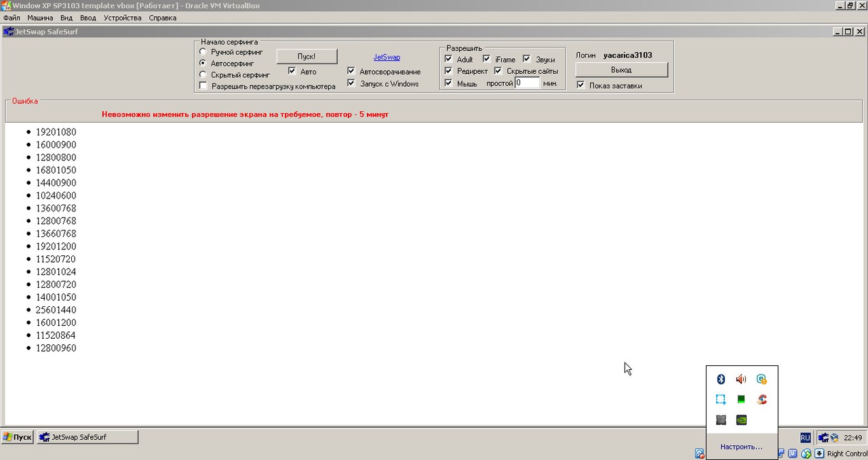Click the простой minutes input field
The width and height of the screenshot is (868, 460).
527,83
